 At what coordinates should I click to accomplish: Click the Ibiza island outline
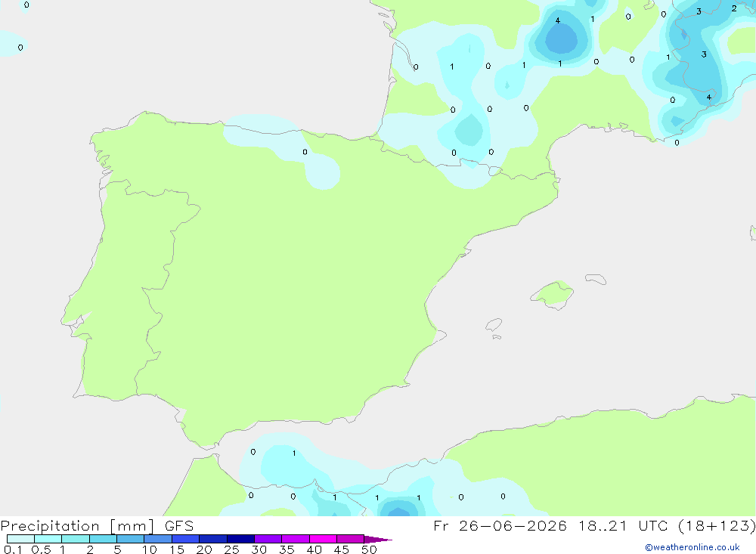(494, 325)
